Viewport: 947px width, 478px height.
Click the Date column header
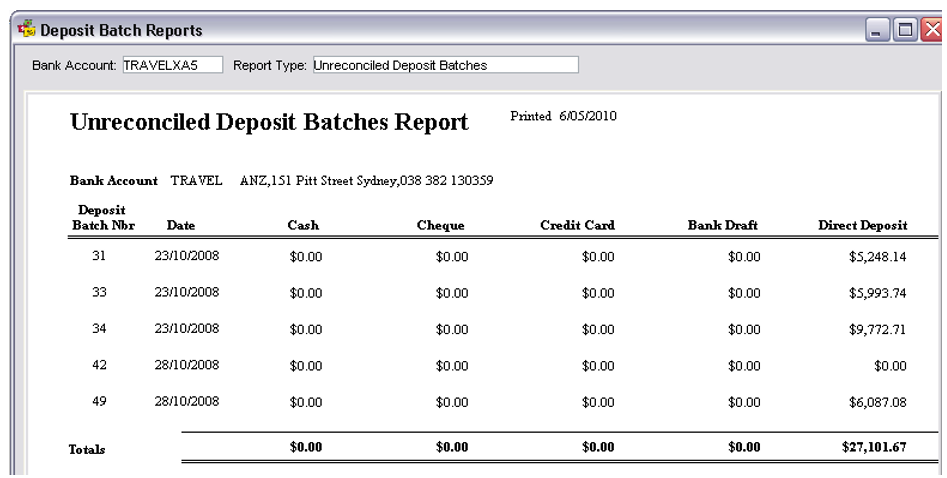[181, 225]
